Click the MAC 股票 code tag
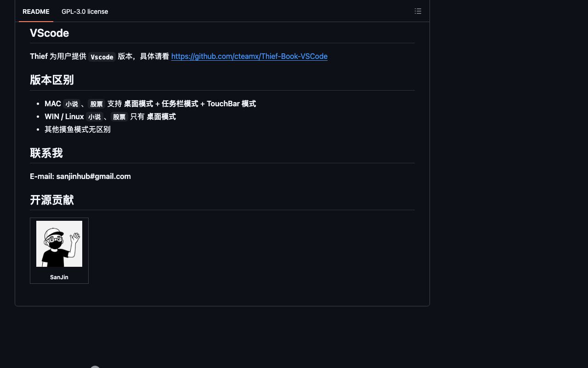 tap(96, 104)
